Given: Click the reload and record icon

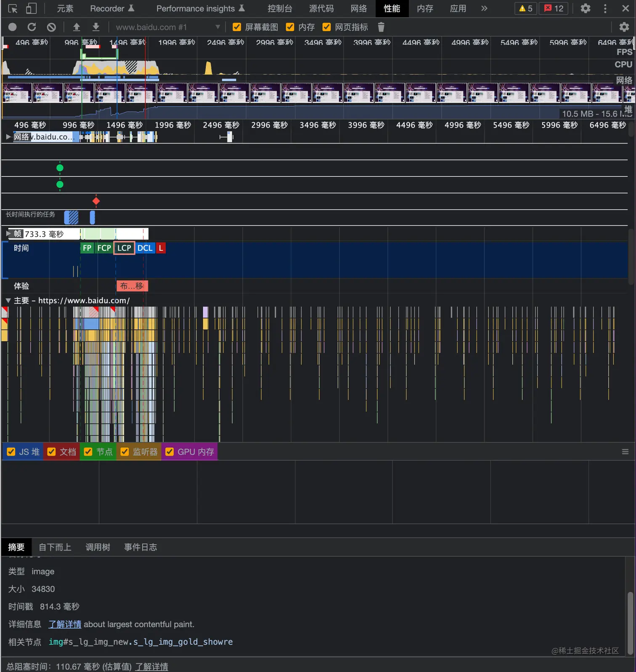Looking at the screenshot, I should click(32, 27).
